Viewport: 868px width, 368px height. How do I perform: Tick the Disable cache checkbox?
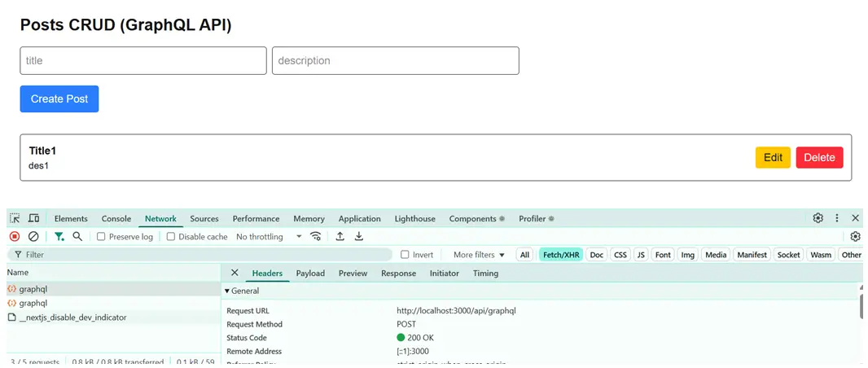point(171,237)
